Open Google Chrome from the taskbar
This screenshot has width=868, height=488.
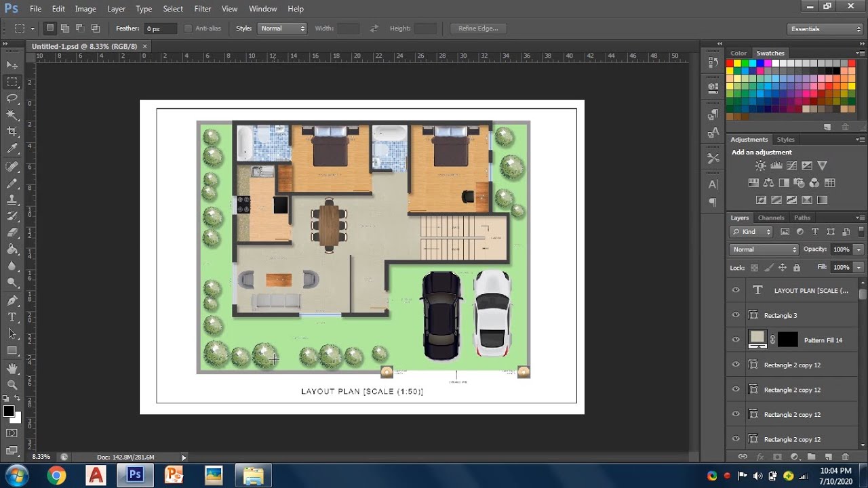coord(57,475)
